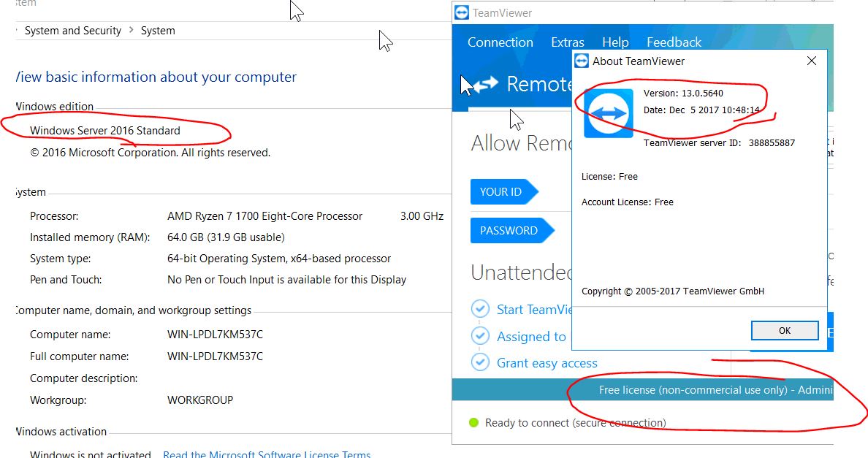Click the About TeamViewer dialog title icon
868x458 pixels.
click(x=582, y=61)
